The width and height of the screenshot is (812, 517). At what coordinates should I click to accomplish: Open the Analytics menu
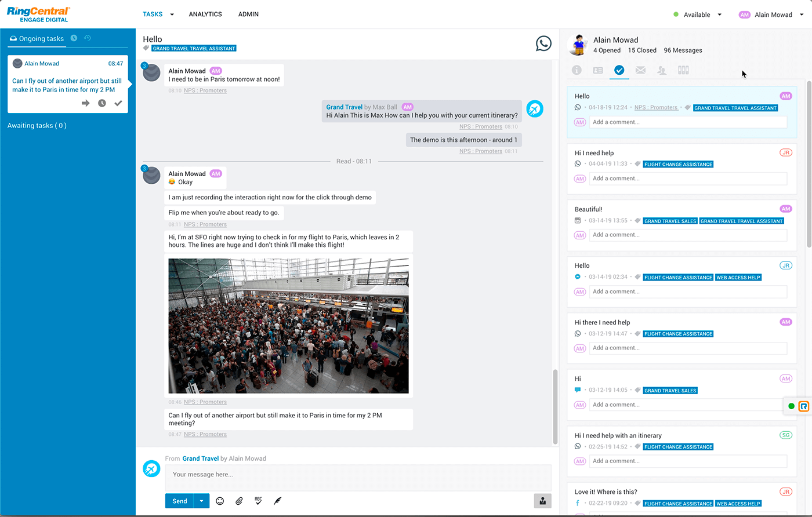coord(205,14)
